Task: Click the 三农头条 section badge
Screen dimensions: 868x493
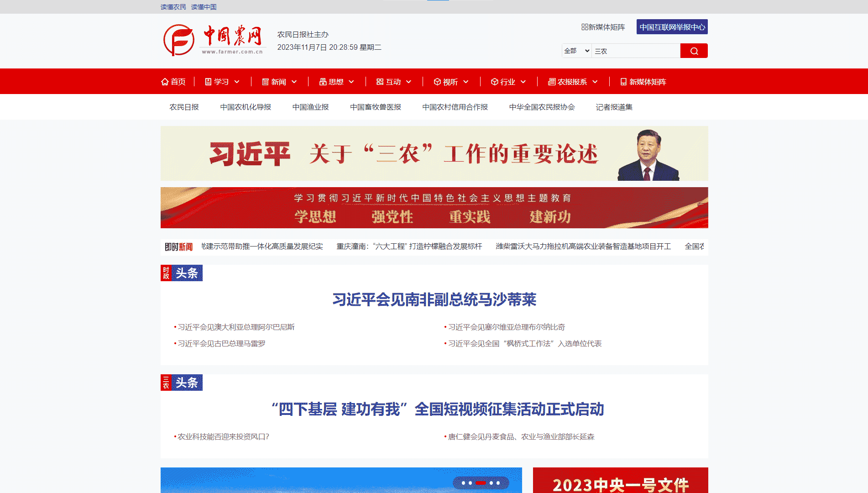Action: click(x=182, y=383)
